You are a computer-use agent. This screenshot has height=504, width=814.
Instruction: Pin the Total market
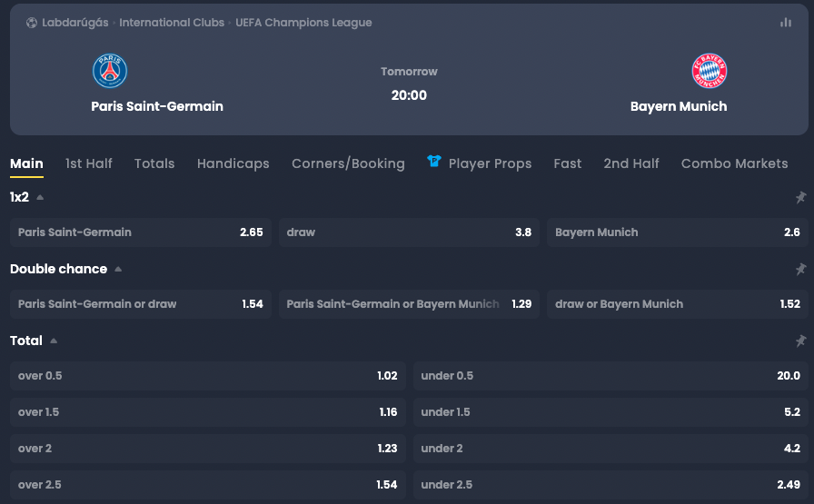click(x=800, y=341)
